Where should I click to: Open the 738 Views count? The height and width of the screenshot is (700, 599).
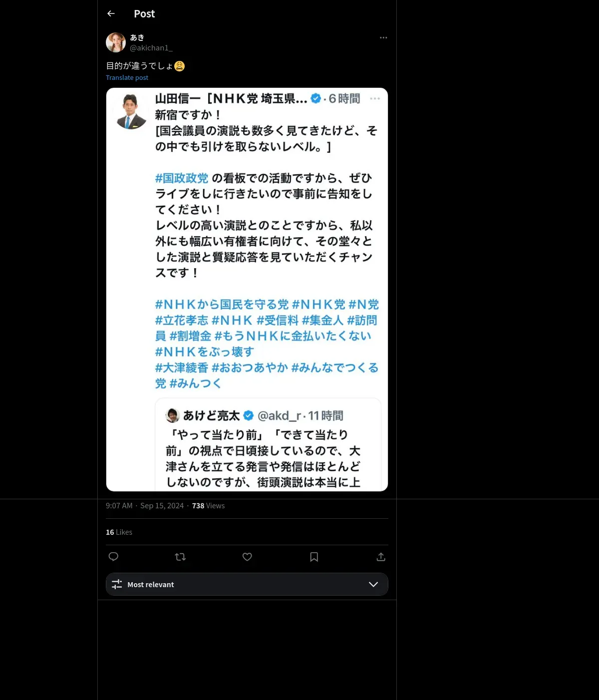[208, 506]
